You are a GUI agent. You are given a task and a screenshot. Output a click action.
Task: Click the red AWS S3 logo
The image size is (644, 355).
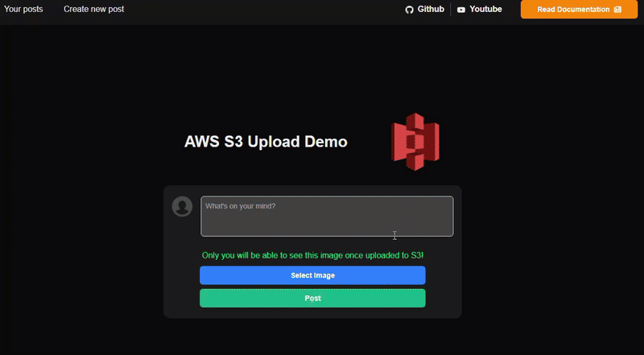[x=415, y=142]
